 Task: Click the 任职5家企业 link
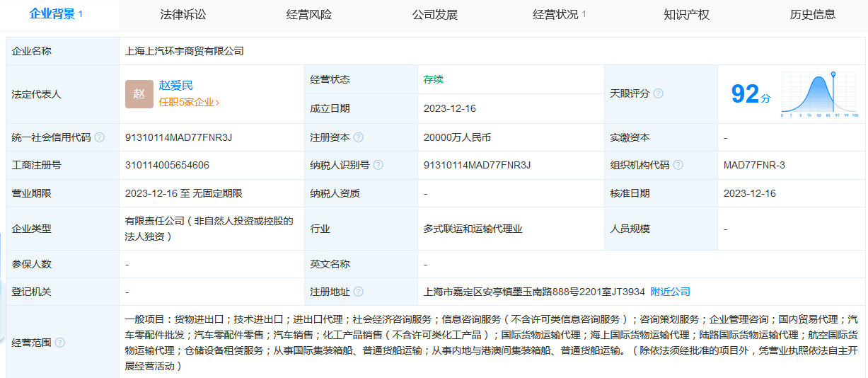coord(189,102)
